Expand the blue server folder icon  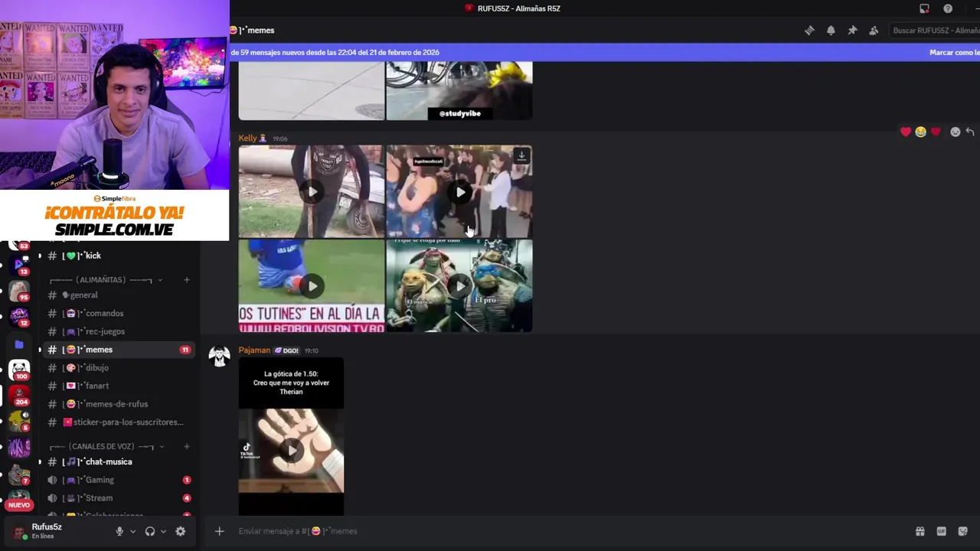click(x=19, y=344)
